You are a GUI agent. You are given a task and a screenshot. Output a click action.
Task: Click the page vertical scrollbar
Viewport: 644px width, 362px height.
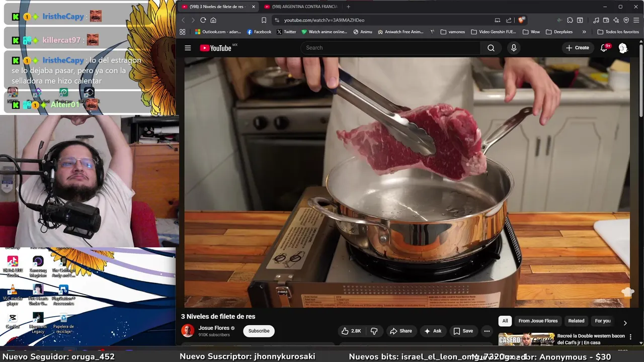tap(641, 80)
